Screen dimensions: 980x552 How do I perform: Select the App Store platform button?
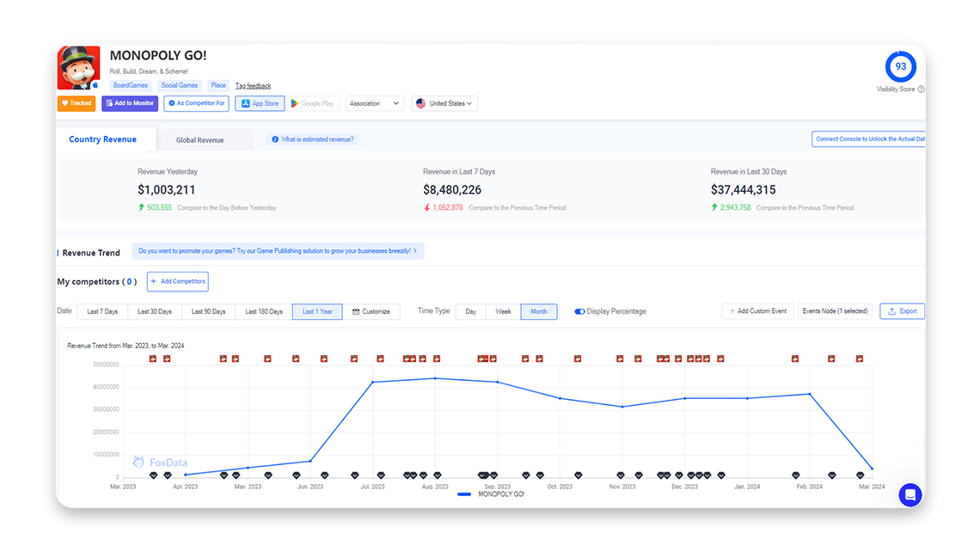pyautogui.click(x=260, y=103)
